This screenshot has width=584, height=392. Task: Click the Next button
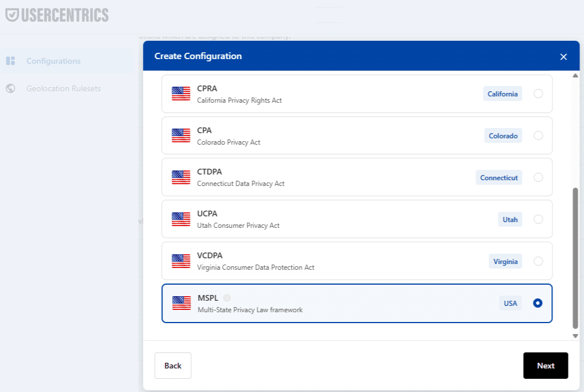(x=546, y=366)
